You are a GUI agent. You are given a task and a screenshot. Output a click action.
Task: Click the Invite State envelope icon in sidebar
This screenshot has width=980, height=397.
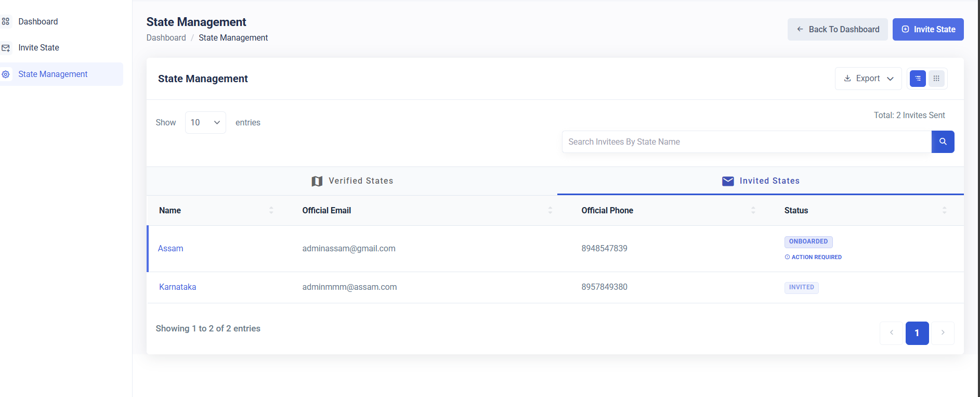pos(6,48)
